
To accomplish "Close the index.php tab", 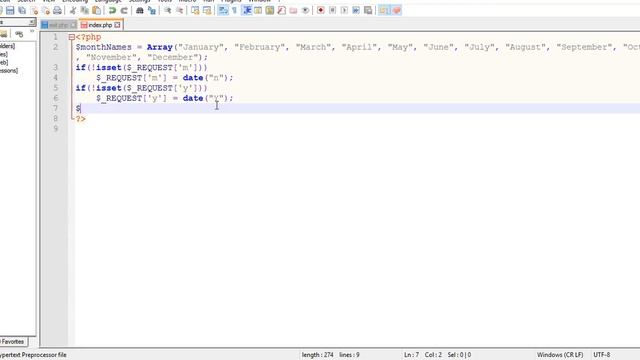I will [x=118, y=25].
